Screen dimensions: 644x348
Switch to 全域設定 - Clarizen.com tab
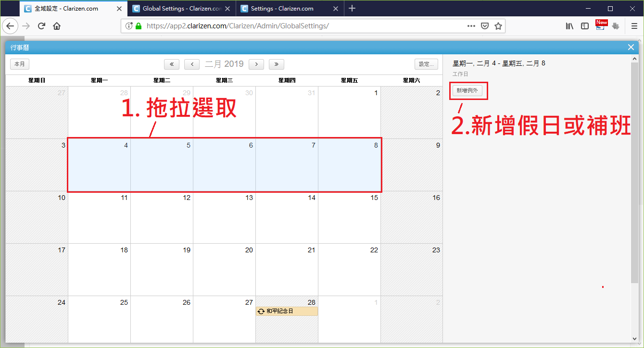click(74, 8)
